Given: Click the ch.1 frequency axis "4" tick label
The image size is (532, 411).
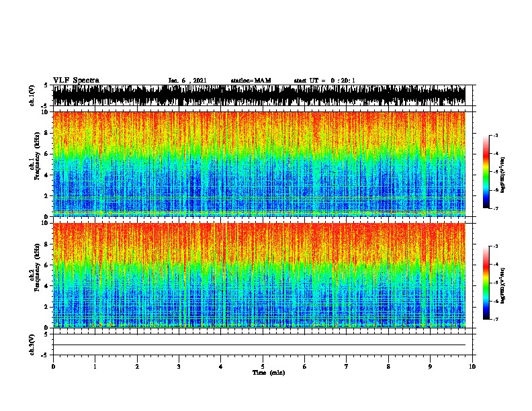Looking at the screenshot, I should coord(47,175).
